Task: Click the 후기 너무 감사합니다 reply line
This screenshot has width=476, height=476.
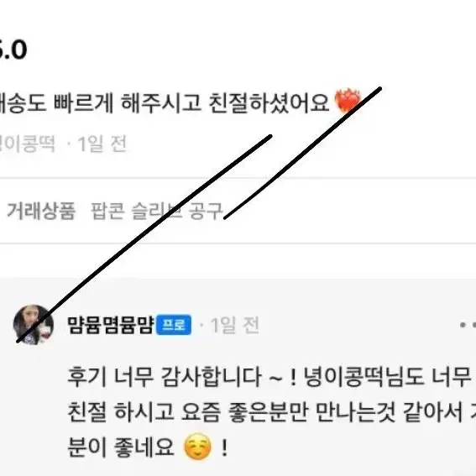Action: [165, 377]
